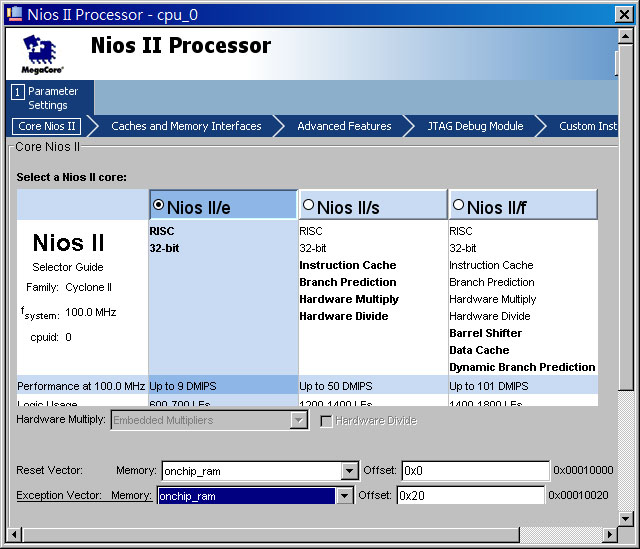This screenshot has height=549, width=640.
Task: Click the 'Barrel Shifter' feature text
Action: (485, 333)
